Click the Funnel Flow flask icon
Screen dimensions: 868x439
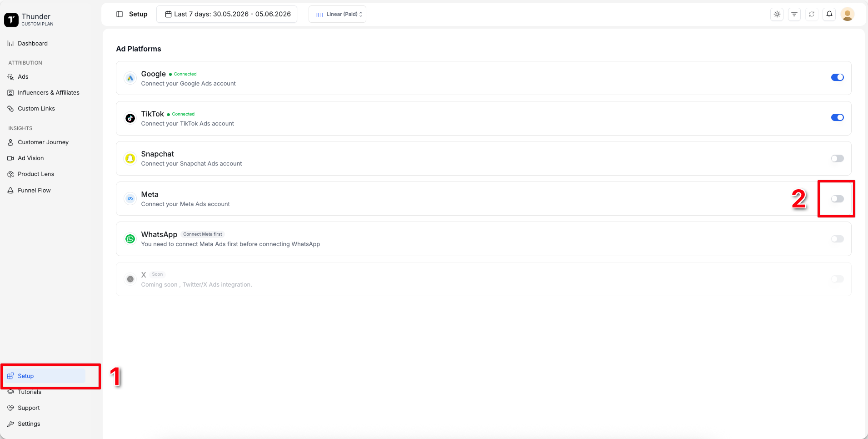[x=10, y=190]
